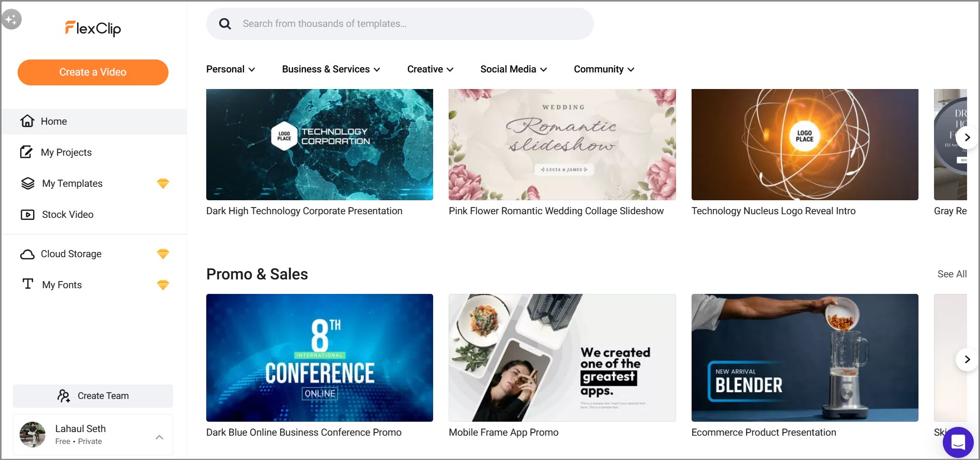Click the Cloud Storage cloud icon
This screenshot has height=460, width=980.
[x=27, y=254]
